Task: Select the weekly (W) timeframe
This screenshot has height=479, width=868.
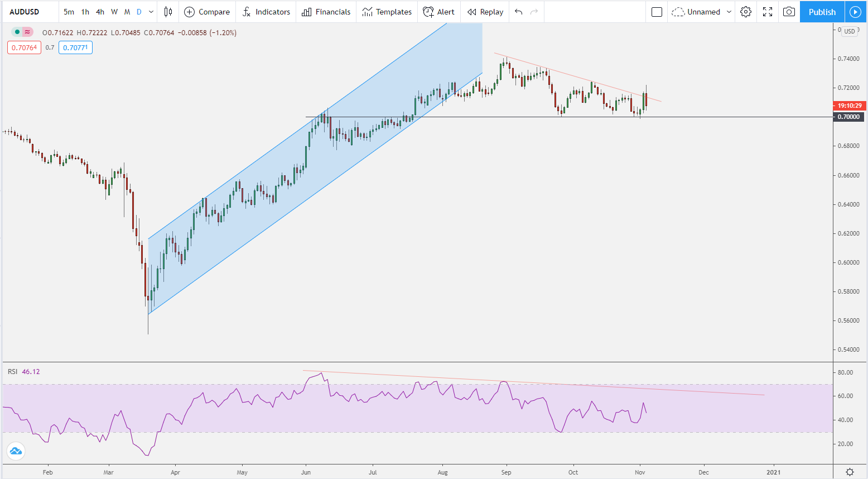Action: tap(114, 12)
